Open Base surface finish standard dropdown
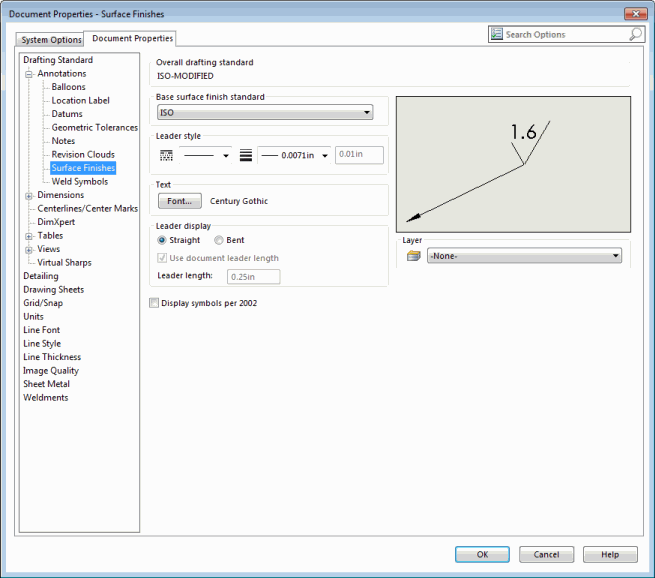The width and height of the screenshot is (655, 578). pos(265,112)
